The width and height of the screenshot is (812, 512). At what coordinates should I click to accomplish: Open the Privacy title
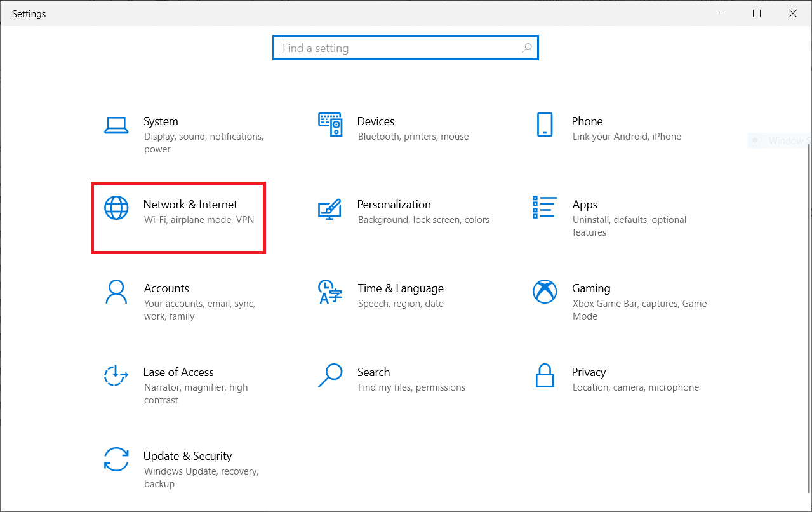point(589,372)
